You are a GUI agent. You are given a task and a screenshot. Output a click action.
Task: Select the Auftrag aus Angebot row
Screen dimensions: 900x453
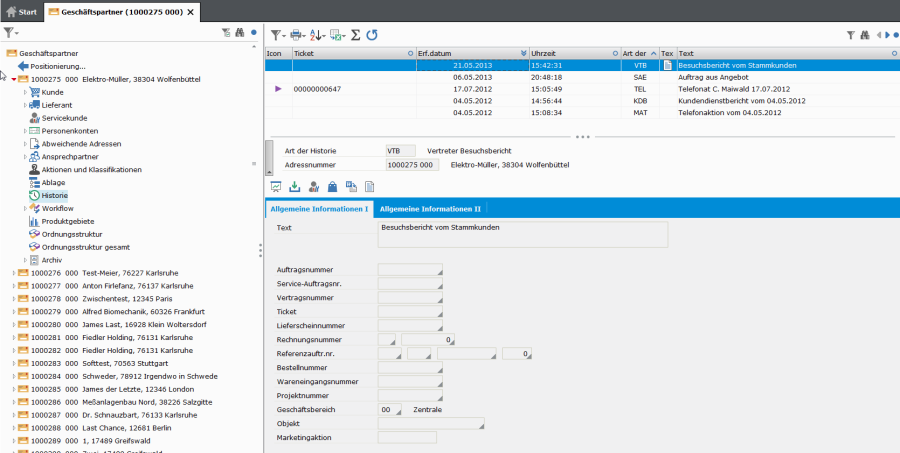point(582,77)
